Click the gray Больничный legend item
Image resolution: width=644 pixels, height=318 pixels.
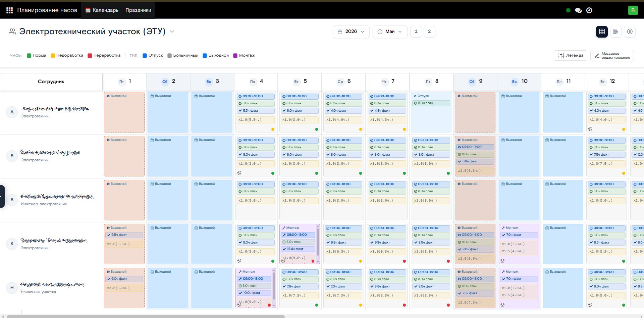(x=183, y=55)
